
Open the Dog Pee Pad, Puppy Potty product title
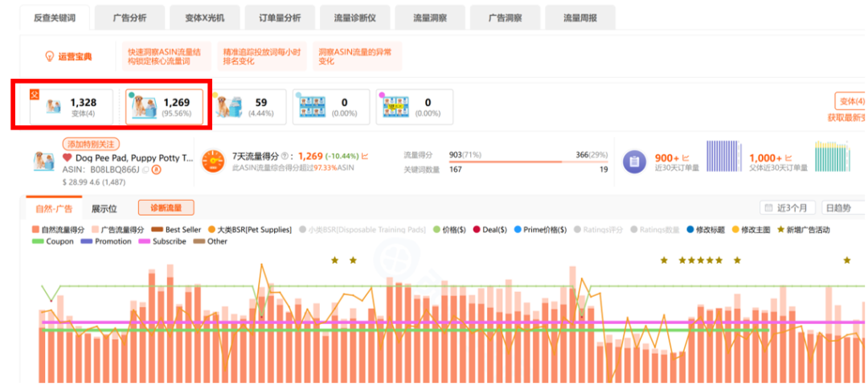coord(134,158)
